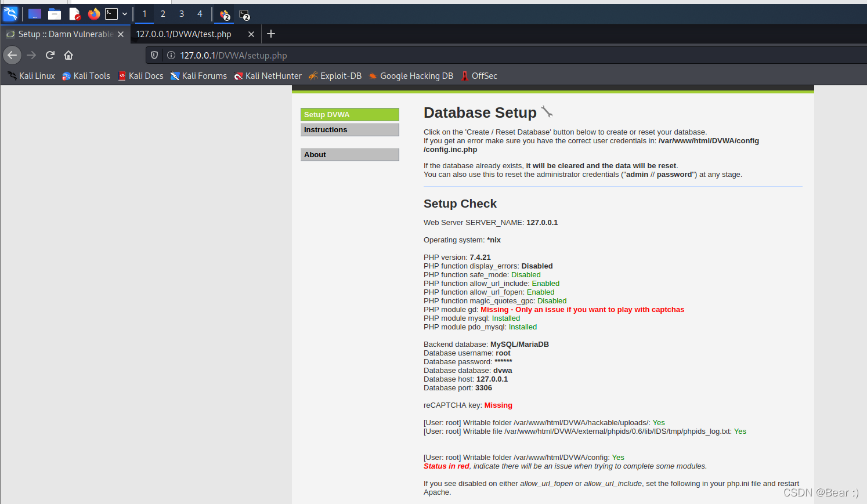Click the Operating system *nix value

pyautogui.click(x=494, y=240)
